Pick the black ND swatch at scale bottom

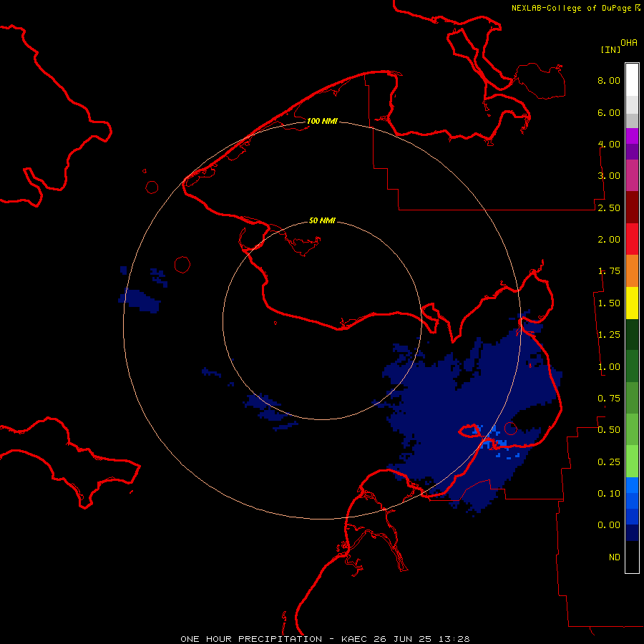point(632,557)
